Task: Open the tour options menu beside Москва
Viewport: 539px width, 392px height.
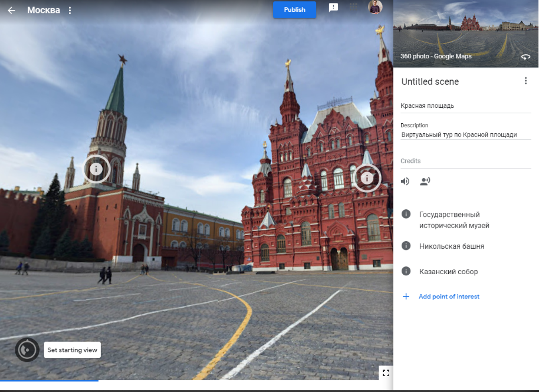Action: tap(70, 11)
